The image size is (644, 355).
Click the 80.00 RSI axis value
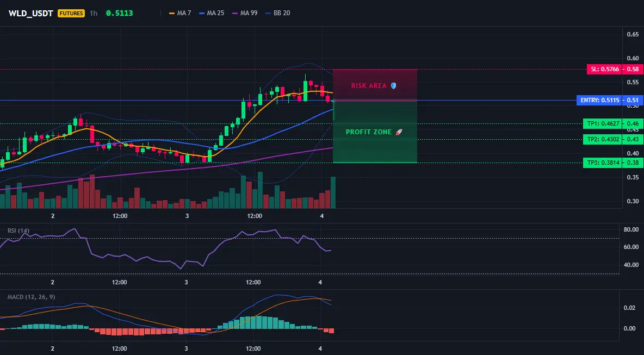pos(631,229)
